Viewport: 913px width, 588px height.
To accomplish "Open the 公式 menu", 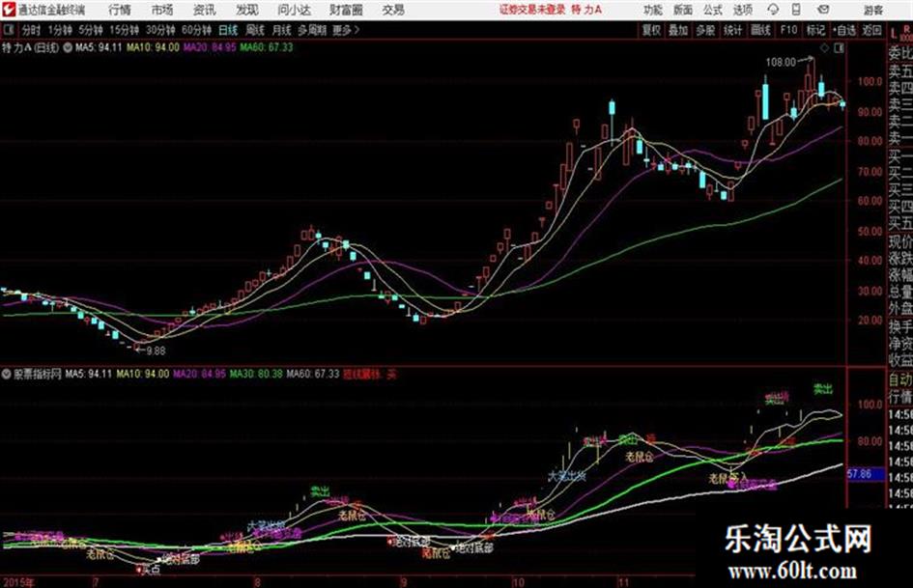I will [x=712, y=10].
